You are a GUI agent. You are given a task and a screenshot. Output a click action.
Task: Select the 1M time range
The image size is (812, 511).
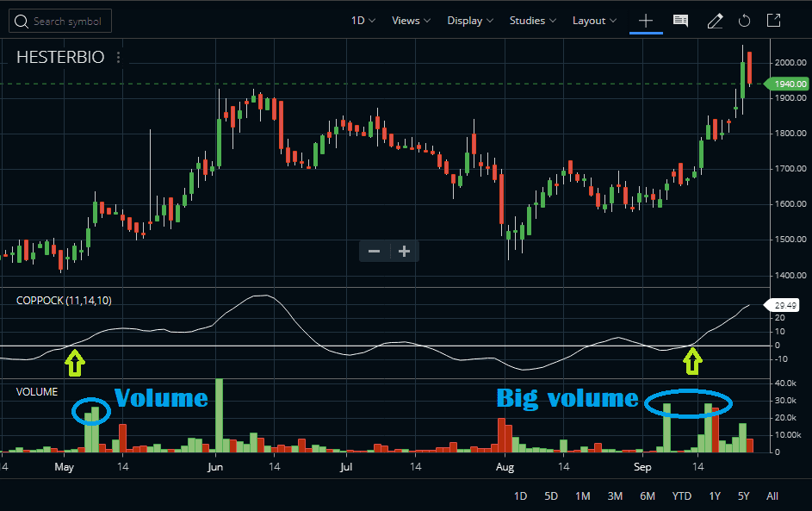tap(583, 496)
